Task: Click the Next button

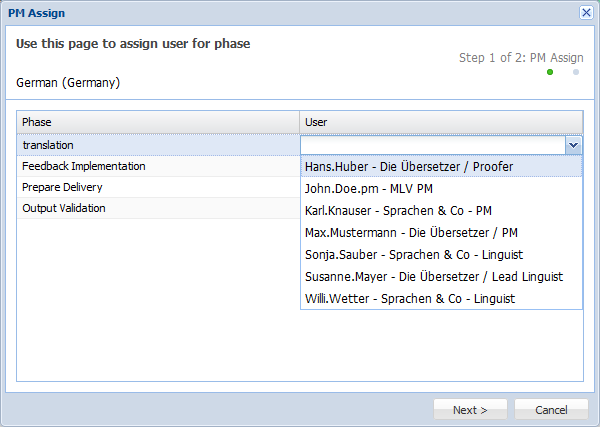Action: 470,410
